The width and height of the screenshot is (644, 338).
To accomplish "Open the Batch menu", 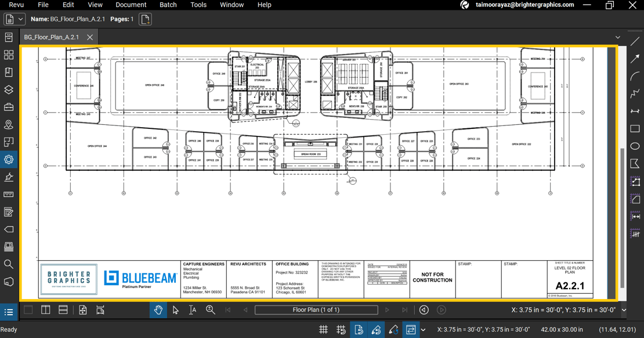I will [168, 5].
